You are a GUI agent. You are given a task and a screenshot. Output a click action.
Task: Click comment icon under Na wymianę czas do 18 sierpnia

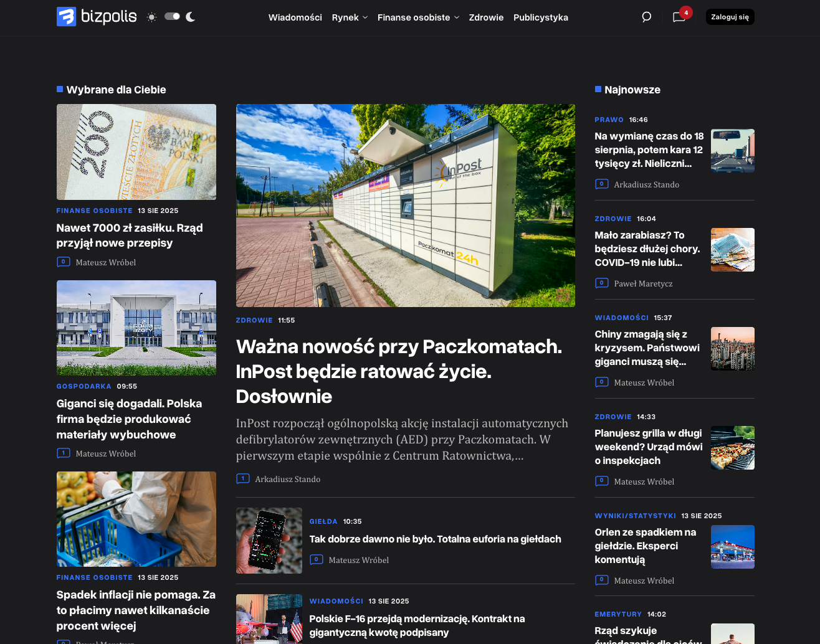point(602,184)
